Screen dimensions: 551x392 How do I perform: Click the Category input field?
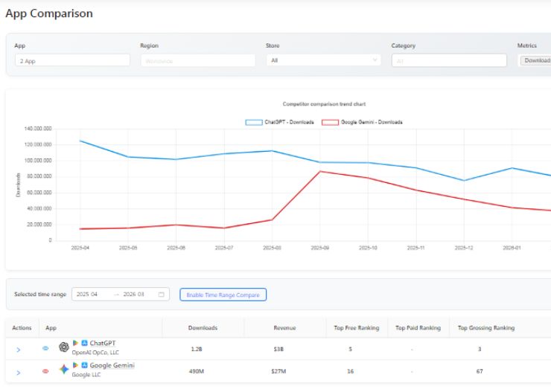[x=449, y=61]
